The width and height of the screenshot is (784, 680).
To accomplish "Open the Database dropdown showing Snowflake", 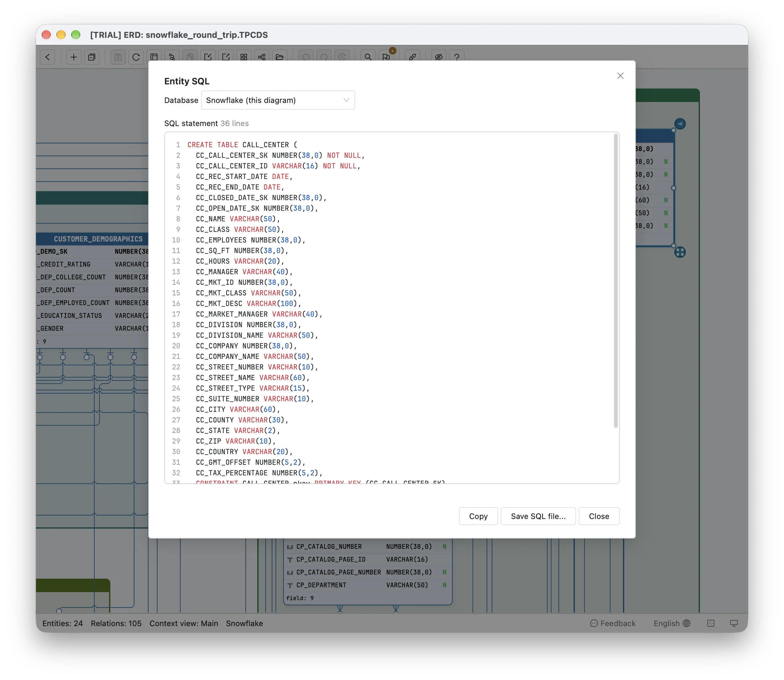I will click(278, 100).
